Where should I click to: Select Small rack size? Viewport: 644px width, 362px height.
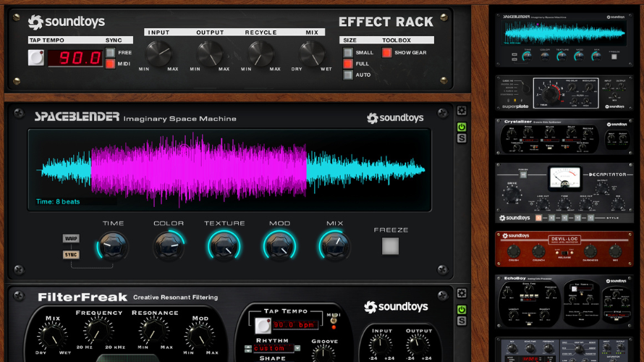[x=348, y=53]
